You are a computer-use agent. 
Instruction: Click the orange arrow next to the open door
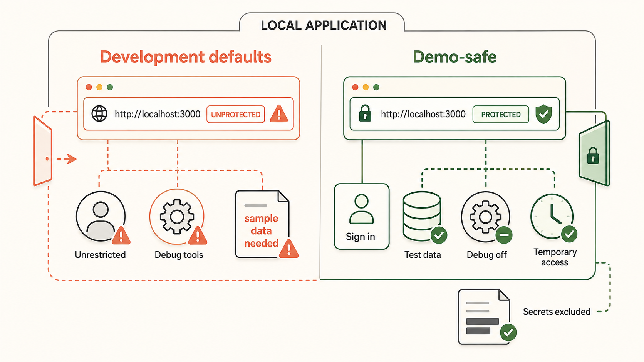(x=67, y=158)
